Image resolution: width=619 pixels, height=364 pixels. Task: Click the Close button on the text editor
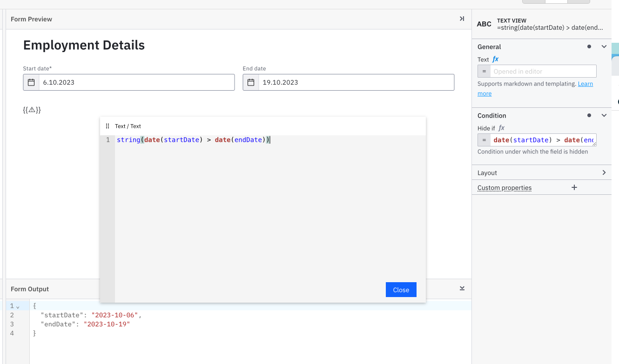401,290
